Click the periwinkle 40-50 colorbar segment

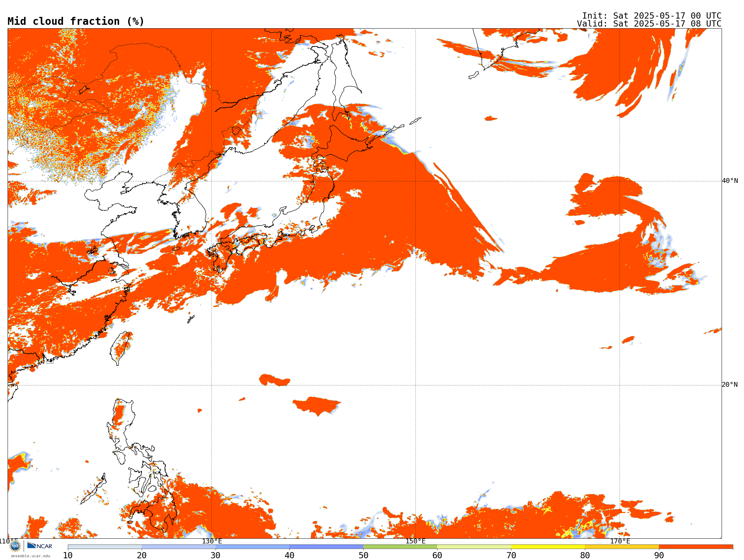pos(326,547)
